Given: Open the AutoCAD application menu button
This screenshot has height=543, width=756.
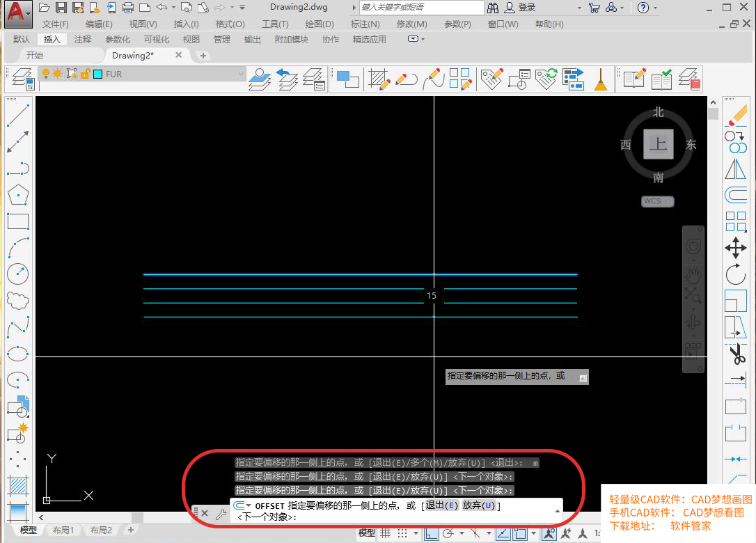Looking at the screenshot, I should pos(18,13).
